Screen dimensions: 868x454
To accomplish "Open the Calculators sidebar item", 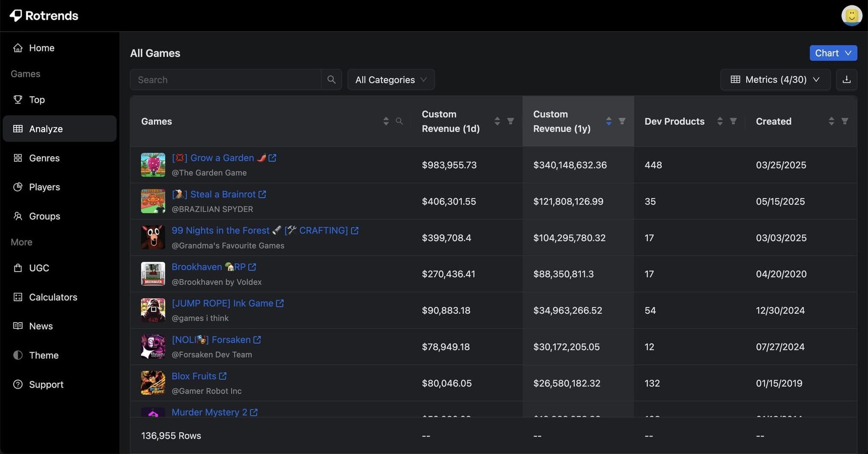I will point(53,297).
